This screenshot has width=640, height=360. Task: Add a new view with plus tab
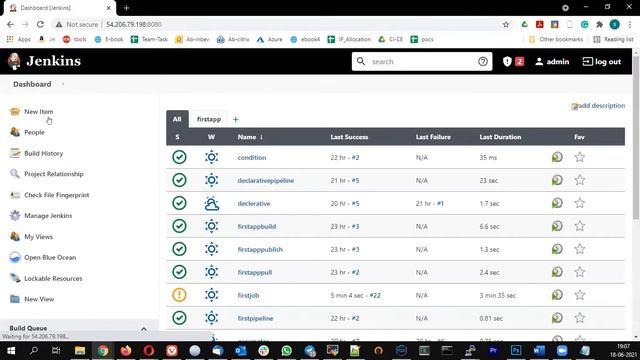click(236, 120)
